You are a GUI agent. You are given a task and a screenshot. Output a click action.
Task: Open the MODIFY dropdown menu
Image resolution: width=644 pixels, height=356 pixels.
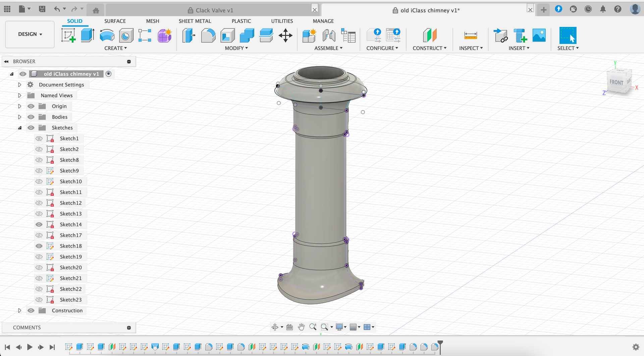pos(236,48)
